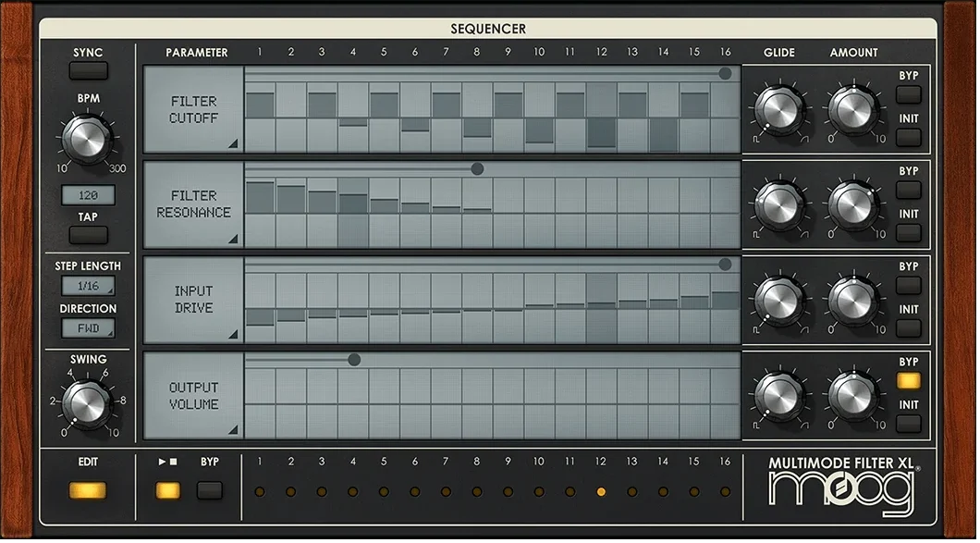Click step 3 indicator LED in bottom strip
This screenshot has width=980, height=543.
coord(321,492)
